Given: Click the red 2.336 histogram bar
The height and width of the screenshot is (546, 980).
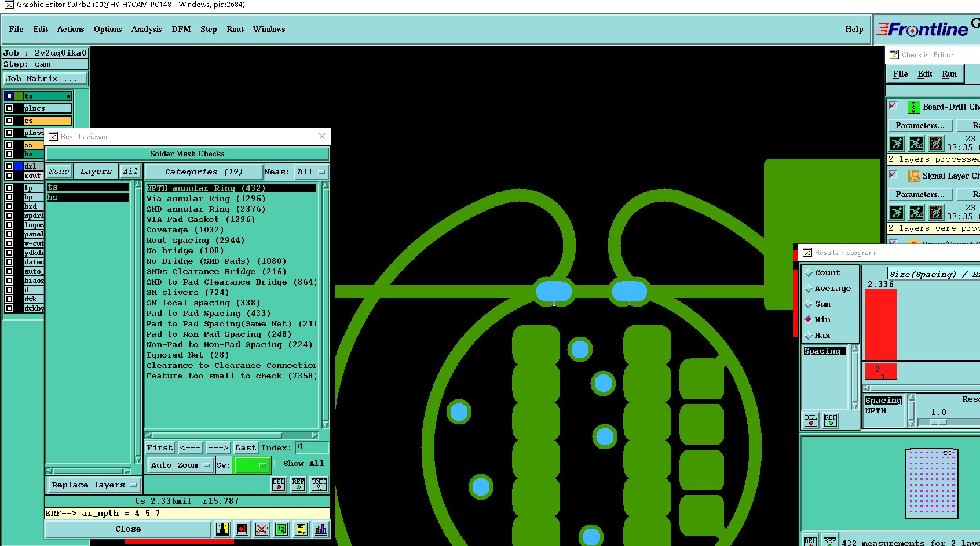Looking at the screenshot, I should 881,325.
